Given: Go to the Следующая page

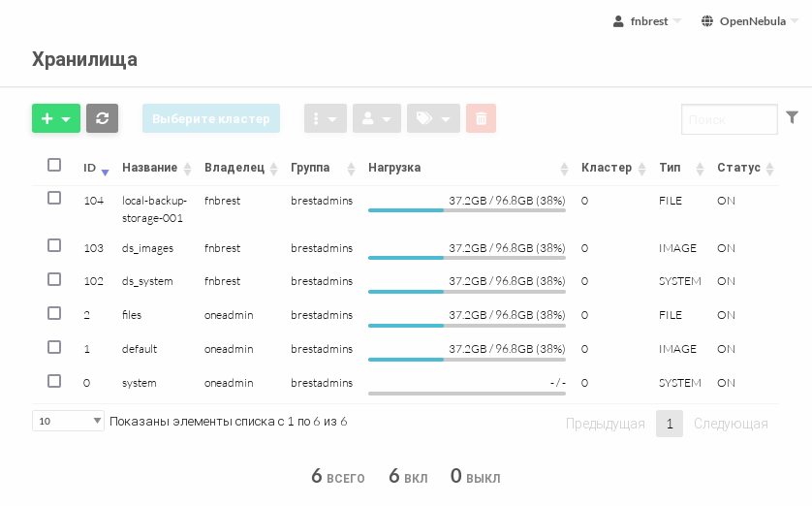Looking at the screenshot, I should point(731,424).
